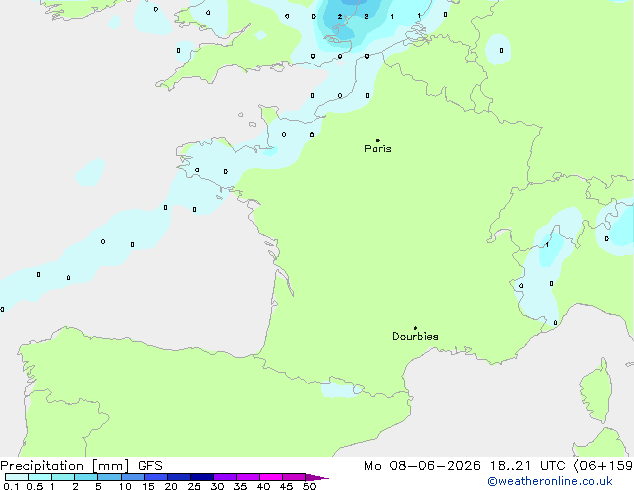Select the 40–45 mm legend color swatch
This screenshot has width=634, height=490.
(x=271, y=477)
